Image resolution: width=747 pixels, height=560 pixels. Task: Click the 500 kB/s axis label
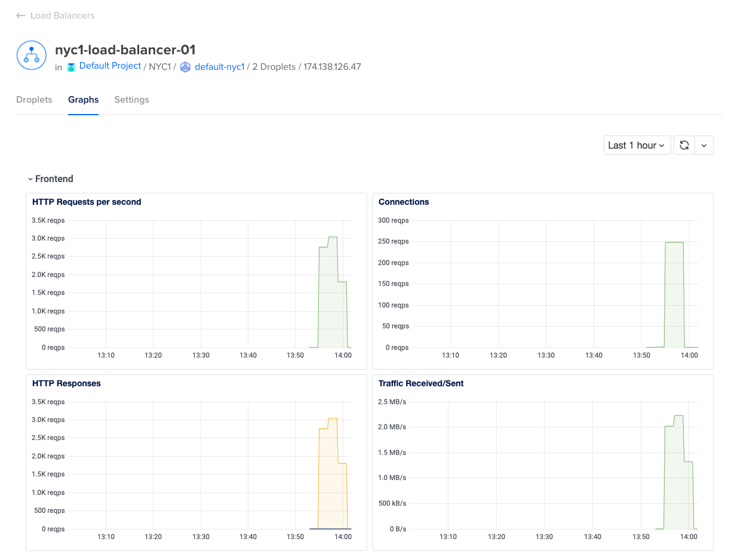(x=392, y=503)
